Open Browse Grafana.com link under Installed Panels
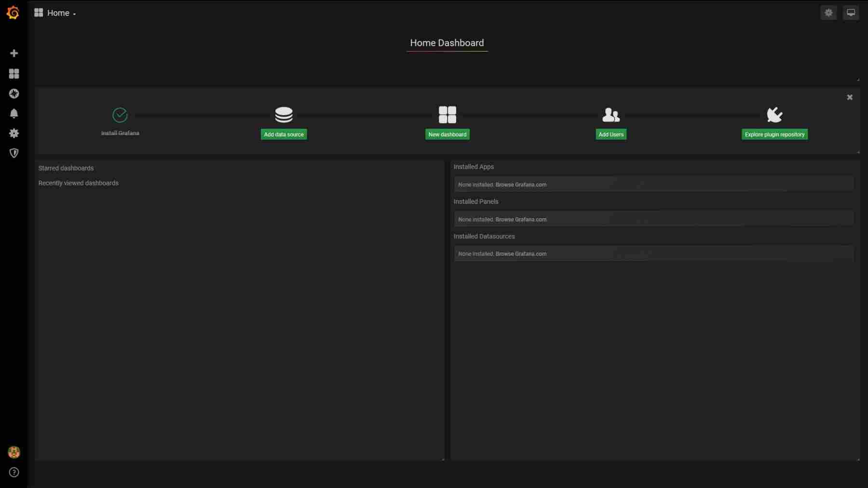868x488 pixels. click(x=520, y=219)
